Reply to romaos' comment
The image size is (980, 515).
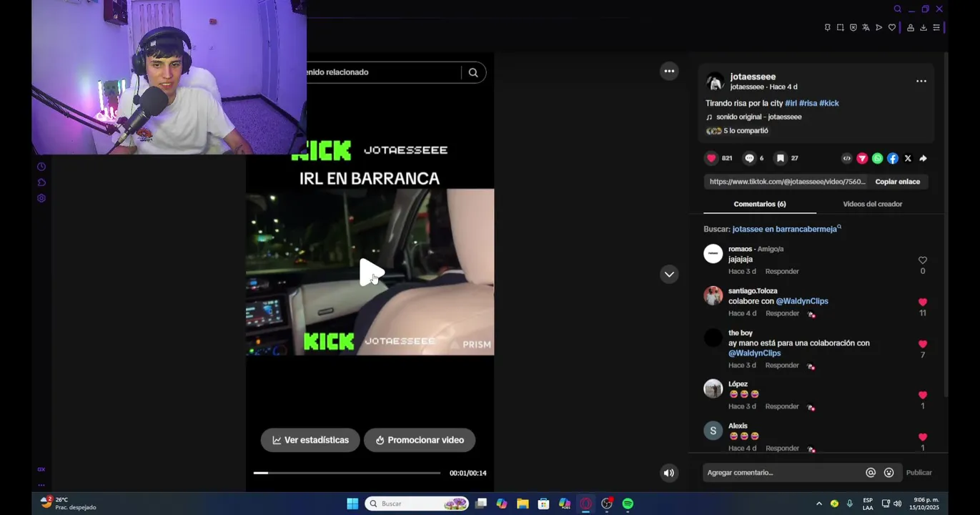click(x=782, y=272)
